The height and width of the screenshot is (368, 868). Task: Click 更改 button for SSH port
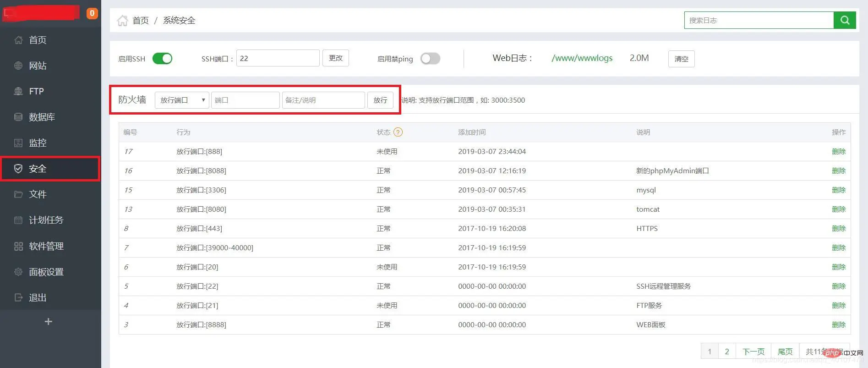coord(336,58)
